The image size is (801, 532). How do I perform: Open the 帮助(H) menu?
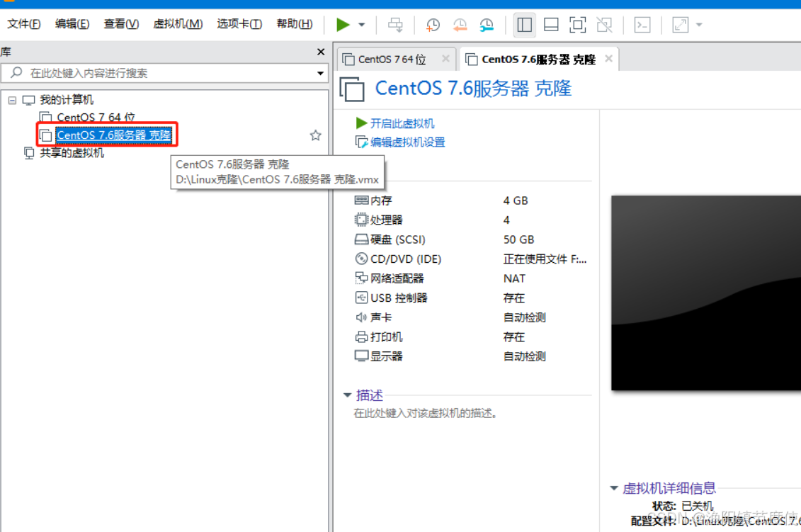point(294,24)
